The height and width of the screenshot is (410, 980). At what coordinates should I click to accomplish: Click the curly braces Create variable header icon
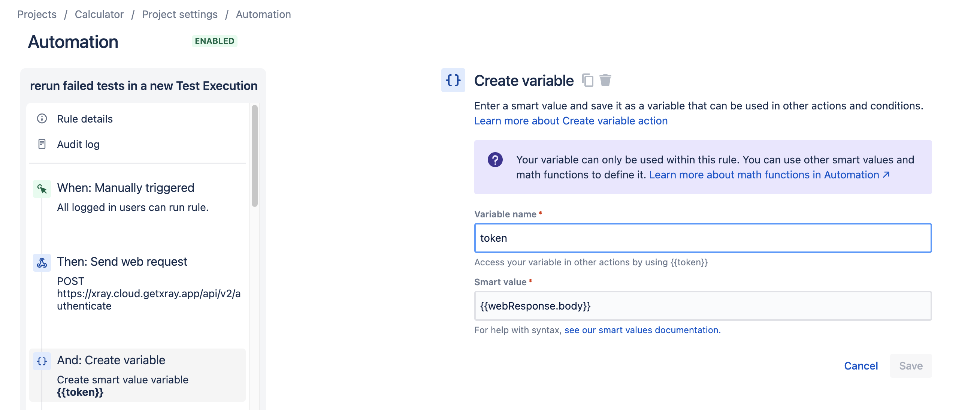(453, 80)
